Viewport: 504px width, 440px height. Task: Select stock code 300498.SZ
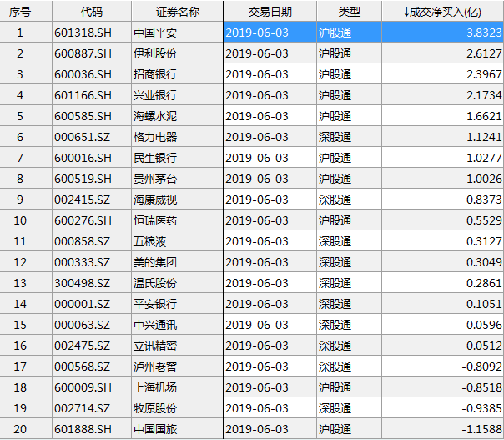coord(92,283)
